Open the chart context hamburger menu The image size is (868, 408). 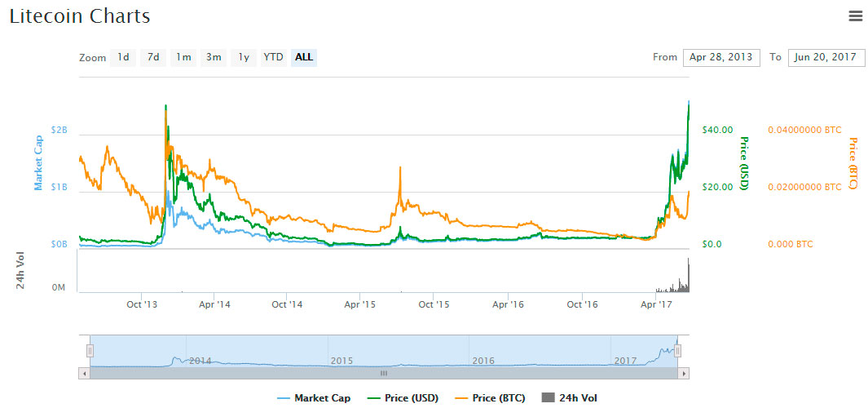click(x=855, y=16)
